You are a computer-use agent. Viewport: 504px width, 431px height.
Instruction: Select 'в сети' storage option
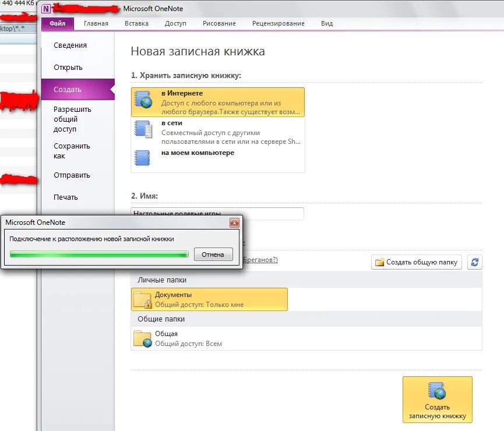coord(217,132)
